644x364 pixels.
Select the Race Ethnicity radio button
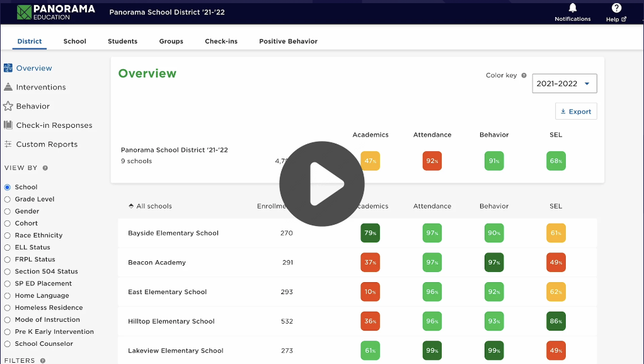[x=8, y=236]
